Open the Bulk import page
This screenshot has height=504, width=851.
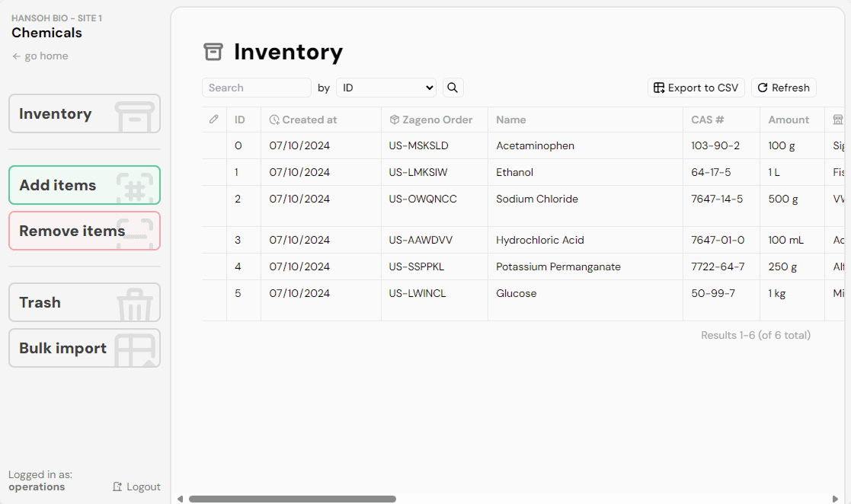(85, 348)
